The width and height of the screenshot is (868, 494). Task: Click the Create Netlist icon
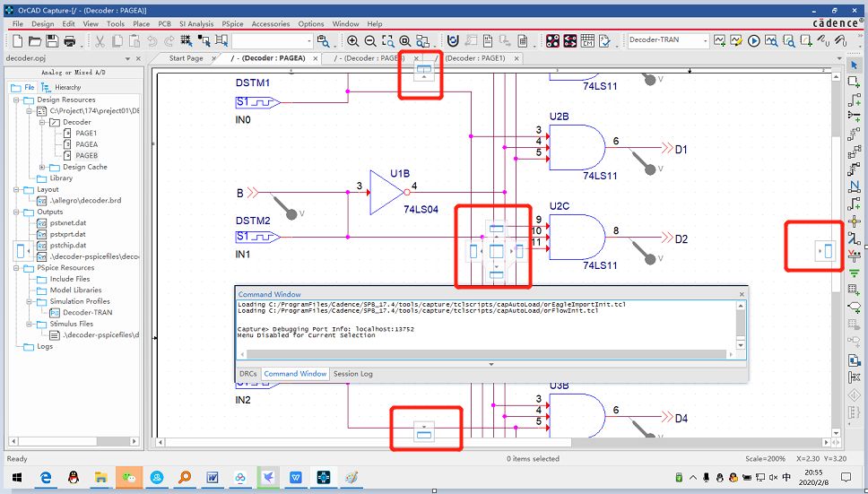[x=488, y=41]
